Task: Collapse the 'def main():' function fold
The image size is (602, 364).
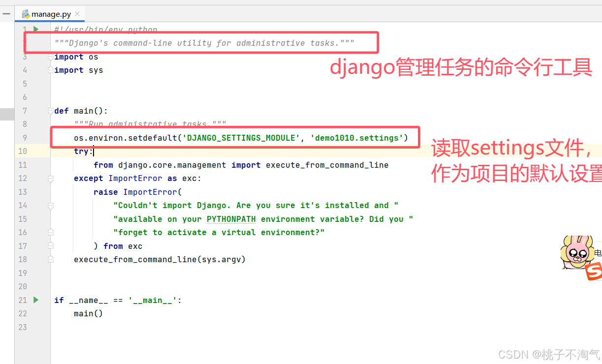Action: pyautogui.click(x=50, y=111)
